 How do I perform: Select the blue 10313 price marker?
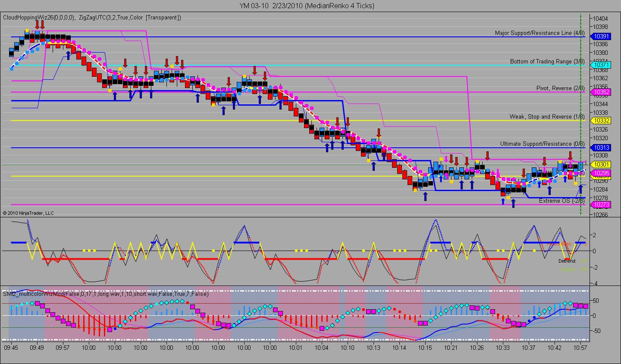[x=600, y=147]
